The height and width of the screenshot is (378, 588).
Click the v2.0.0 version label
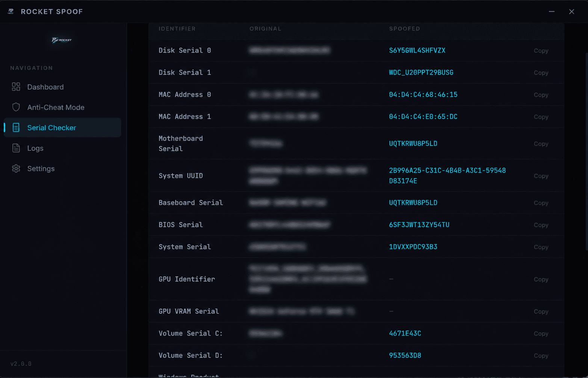click(x=21, y=364)
